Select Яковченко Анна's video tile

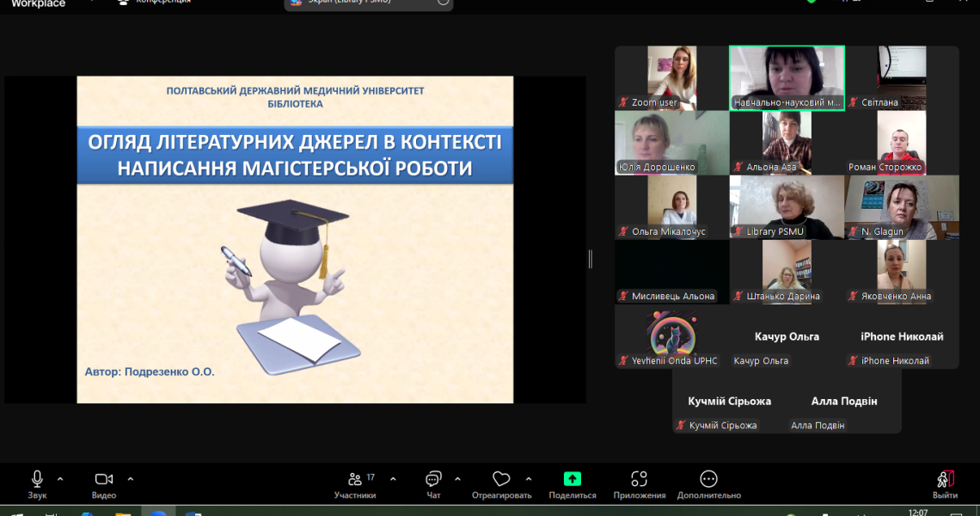[902, 272]
